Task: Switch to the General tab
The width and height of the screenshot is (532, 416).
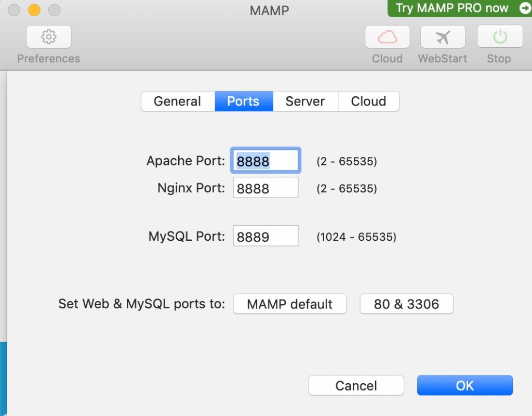Action: click(178, 101)
